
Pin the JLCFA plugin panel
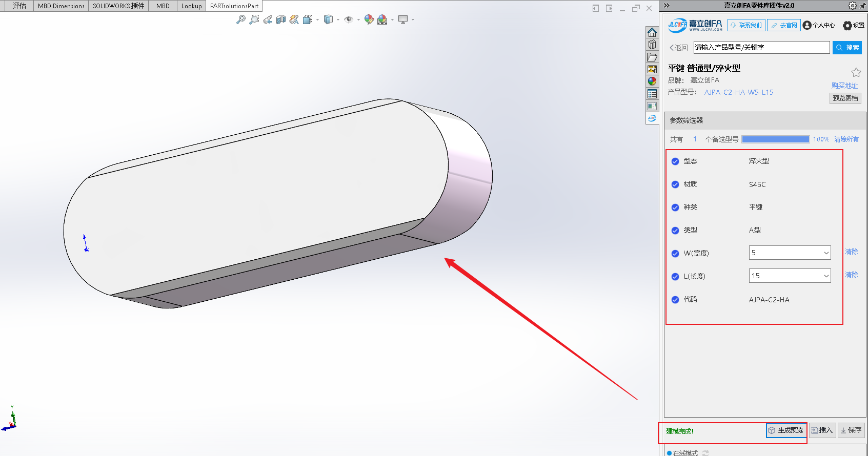point(862,6)
